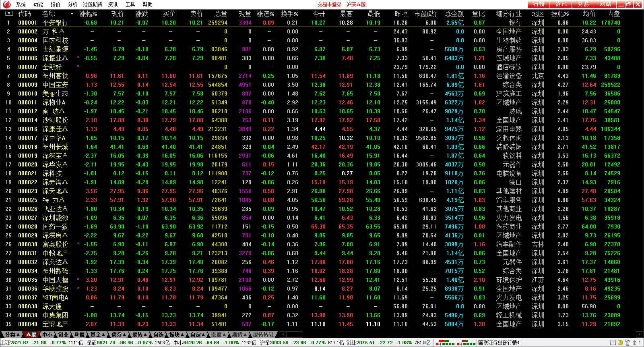The image size is (644, 347).
Task: Sort by the 换手% column header
Action: click(x=289, y=14)
